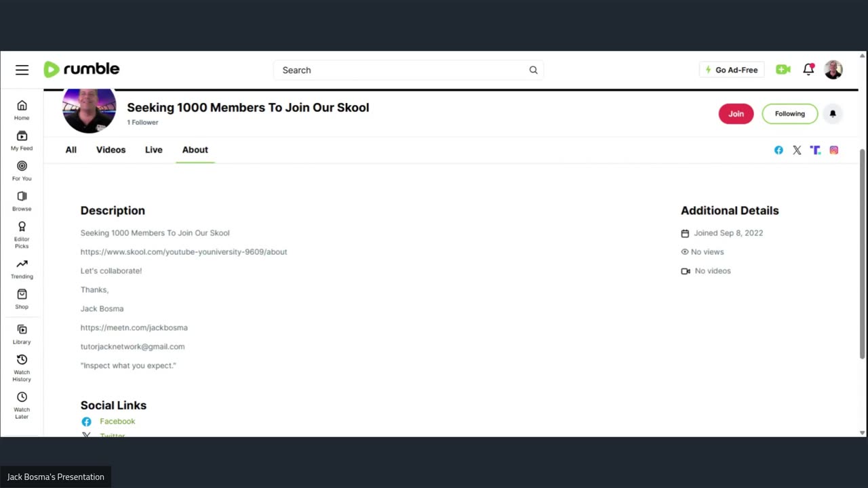Click the channel profile picture

(90, 110)
